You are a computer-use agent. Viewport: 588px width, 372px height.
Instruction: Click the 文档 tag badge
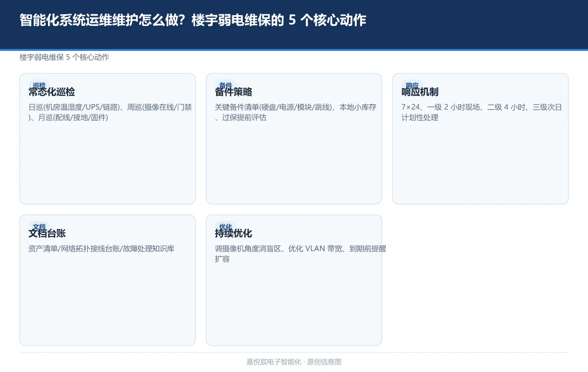pos(39,227)
